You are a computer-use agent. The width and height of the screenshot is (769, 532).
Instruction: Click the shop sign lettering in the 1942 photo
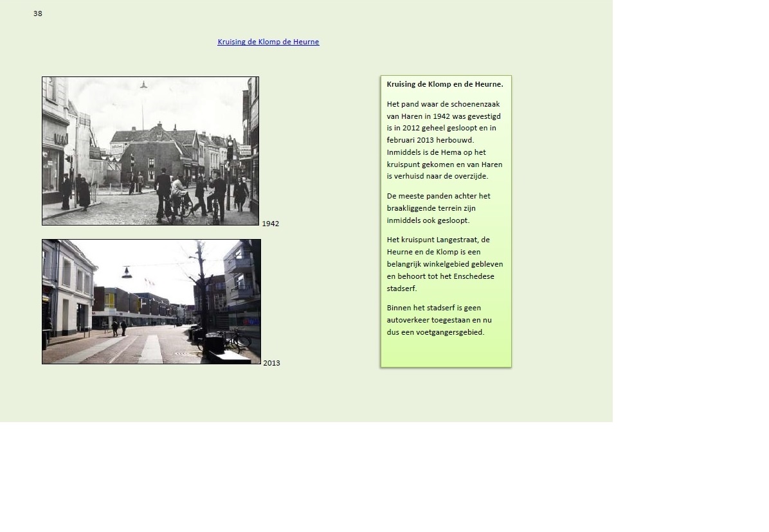coord(60,139)
